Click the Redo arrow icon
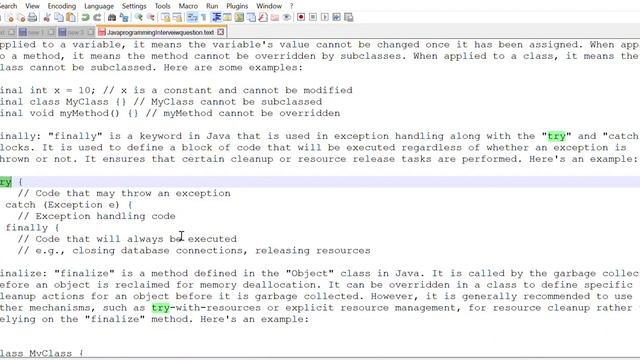Image resolution: width=640 pixels, height=360 pixels. 97,18
